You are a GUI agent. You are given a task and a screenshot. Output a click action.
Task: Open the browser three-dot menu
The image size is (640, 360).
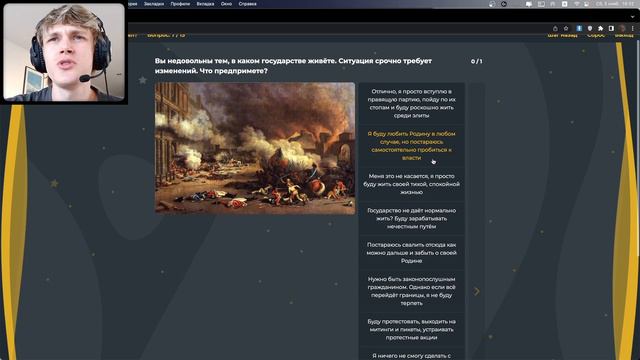pos(633,28)
